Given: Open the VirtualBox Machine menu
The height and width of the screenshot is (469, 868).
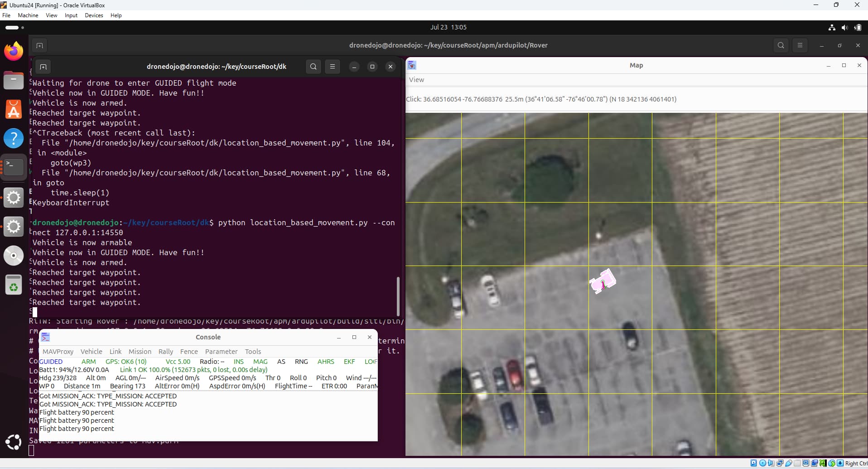Looking at the screenshot, I should tap(28, 15).
